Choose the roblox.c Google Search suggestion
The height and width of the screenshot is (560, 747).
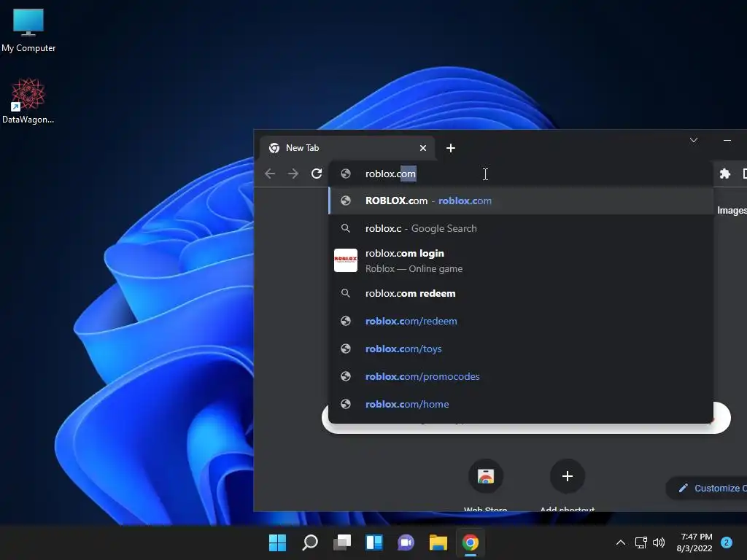(521, 228)
